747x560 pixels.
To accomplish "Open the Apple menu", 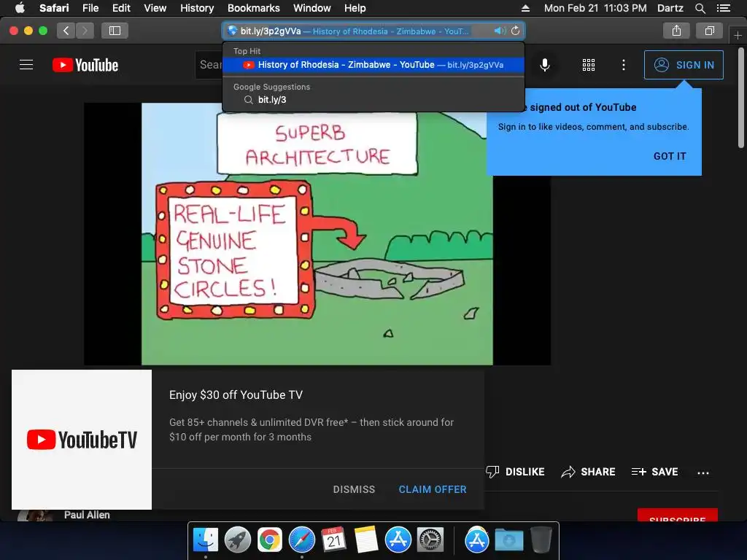I will coord(20,8).
